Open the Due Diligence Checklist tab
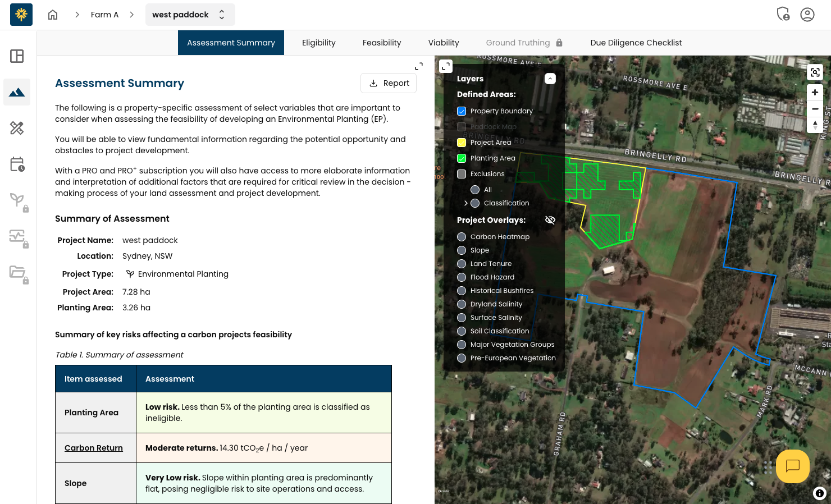Image resolution: width=831 pixels, height=504 pixels. click(x=636, y=43)
